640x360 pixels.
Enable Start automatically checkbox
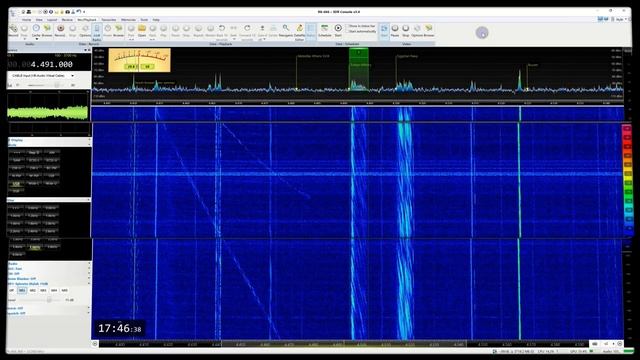coord(361,31)
